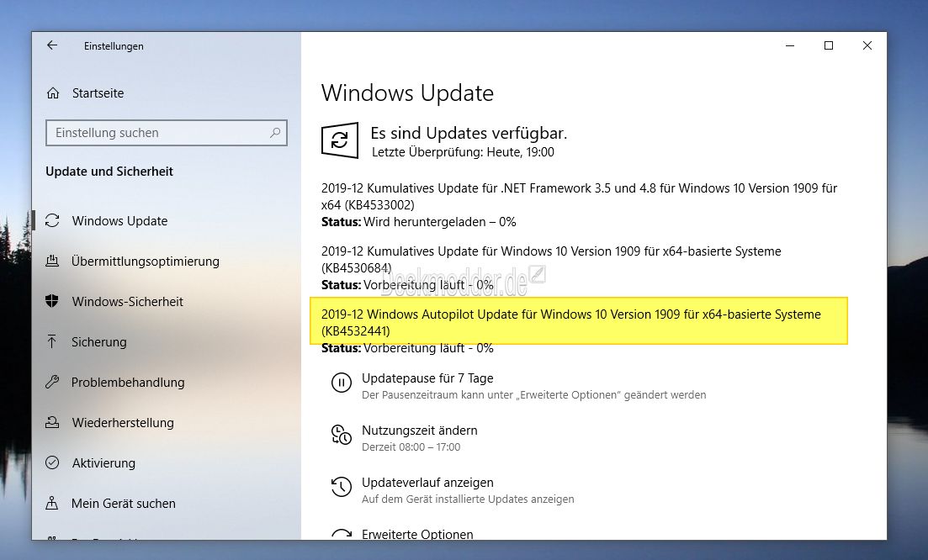This screenshot has height=560, width=928.
Task: Open Übermittlungsoptimierung settings
Action: (x=145, y=262)
